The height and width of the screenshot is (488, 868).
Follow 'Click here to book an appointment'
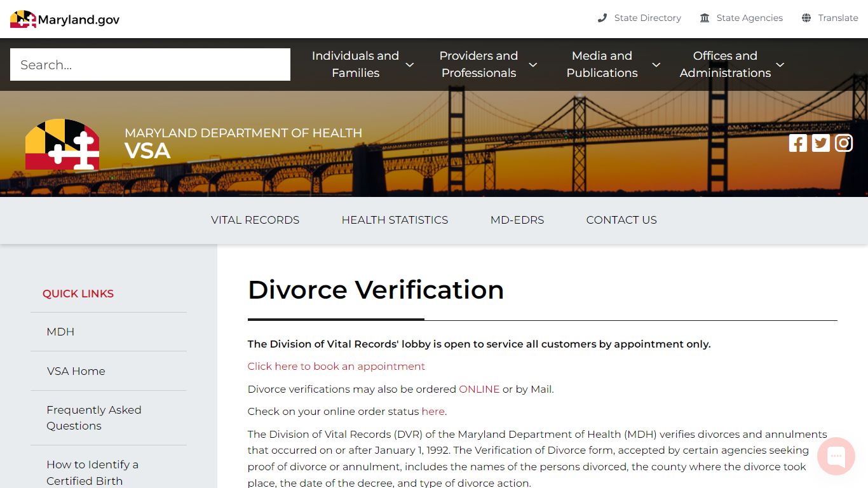336,366
